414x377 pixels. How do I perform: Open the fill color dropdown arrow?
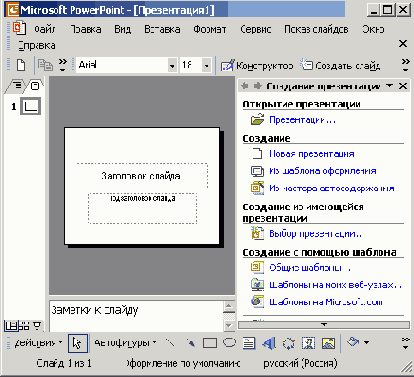(366, 342)
